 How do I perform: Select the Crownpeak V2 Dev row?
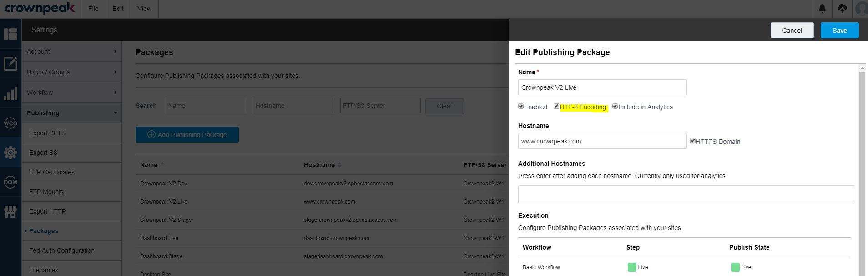pos(322,184)
